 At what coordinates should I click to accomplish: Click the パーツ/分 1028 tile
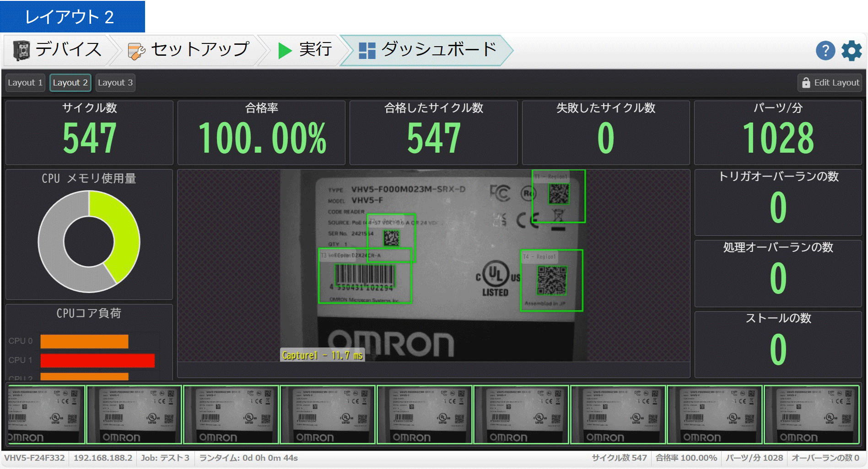pyautogui.click(x=778, y=133)
